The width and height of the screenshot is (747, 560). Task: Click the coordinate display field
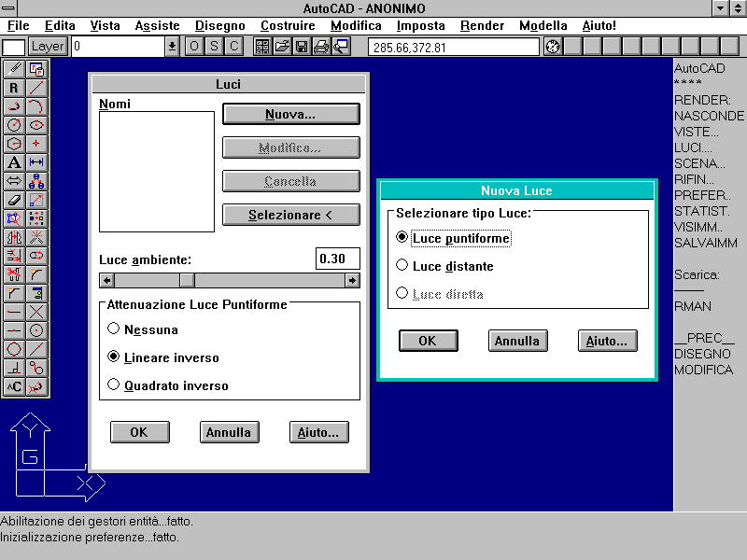[454, 48]
